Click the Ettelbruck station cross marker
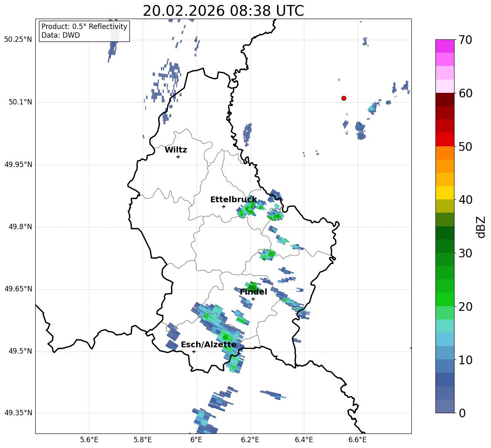 coord(224,206)
